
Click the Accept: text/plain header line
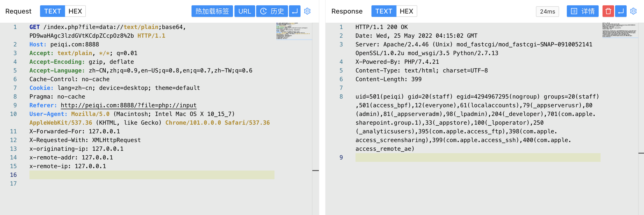point(83,53)
